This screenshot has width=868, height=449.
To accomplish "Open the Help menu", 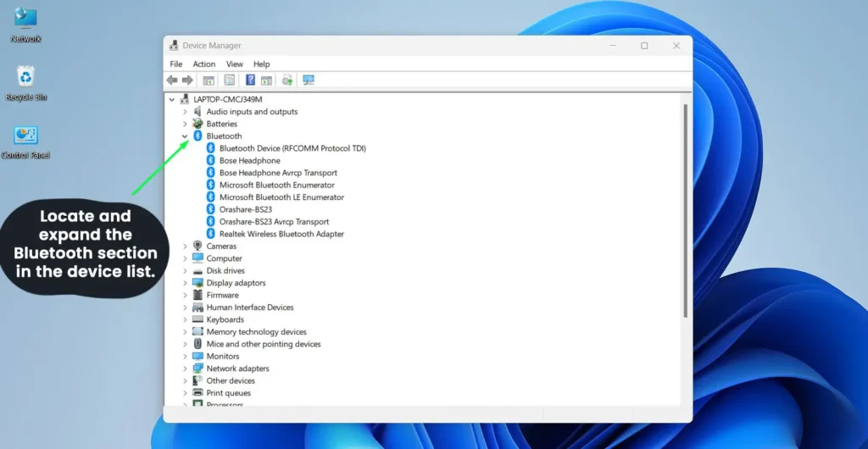I will 262,64.
